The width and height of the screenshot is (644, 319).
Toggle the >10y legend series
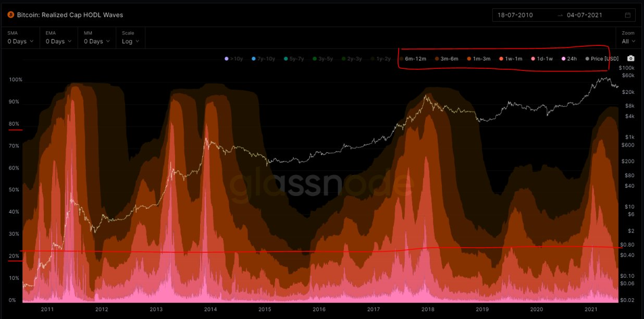[x=233, y=59]
